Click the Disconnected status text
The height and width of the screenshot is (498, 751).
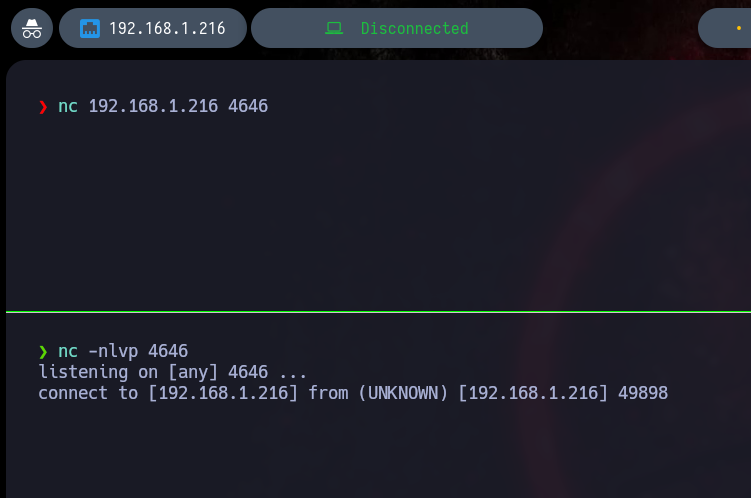tap(414, 29)
